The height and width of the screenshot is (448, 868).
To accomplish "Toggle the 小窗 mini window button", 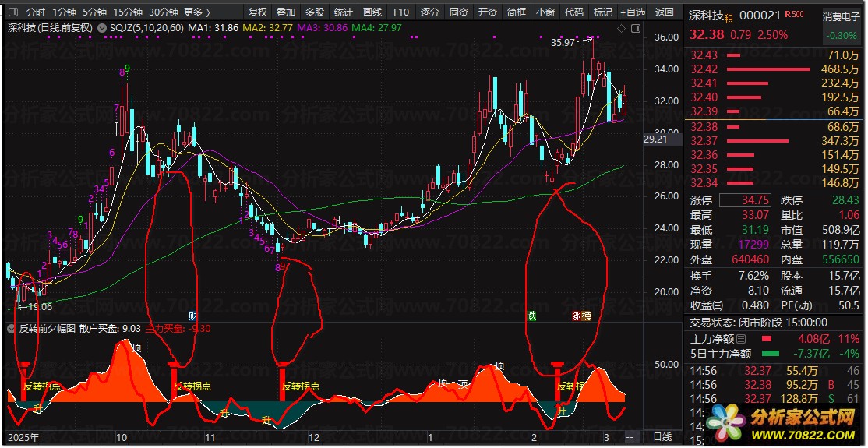I will (x=545, y=12).
